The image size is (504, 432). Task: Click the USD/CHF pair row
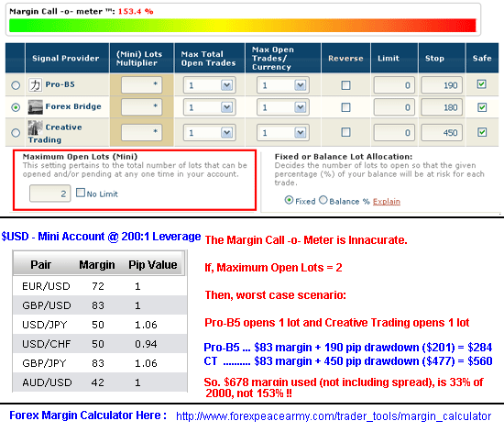[x=100, y=344]
